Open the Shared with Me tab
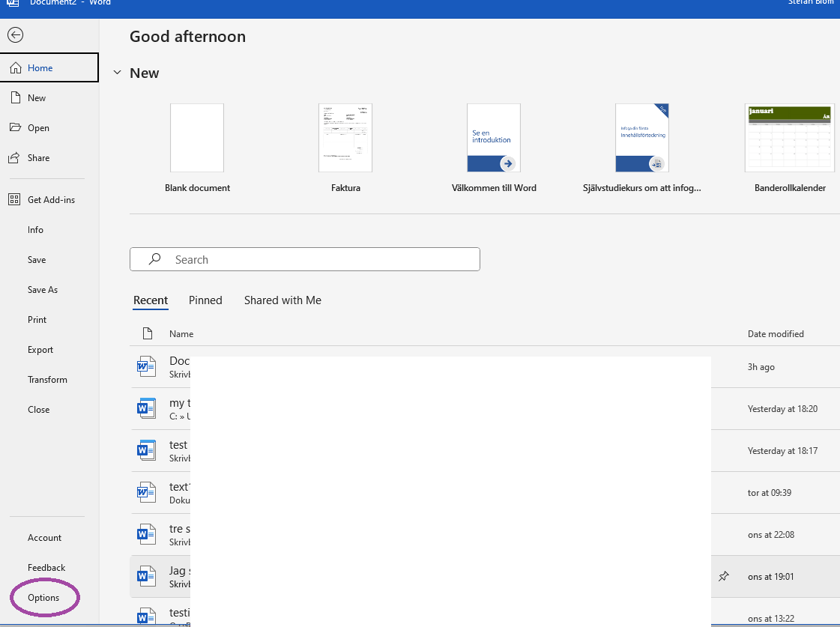Image resolution: width=840 pixels, height=627 pixels. point(282,300)
